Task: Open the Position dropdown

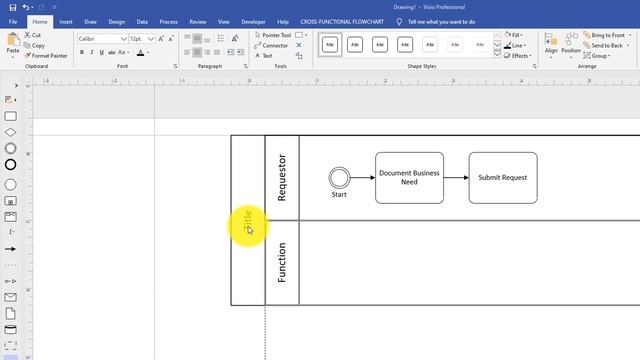Action: pos(571,45)
